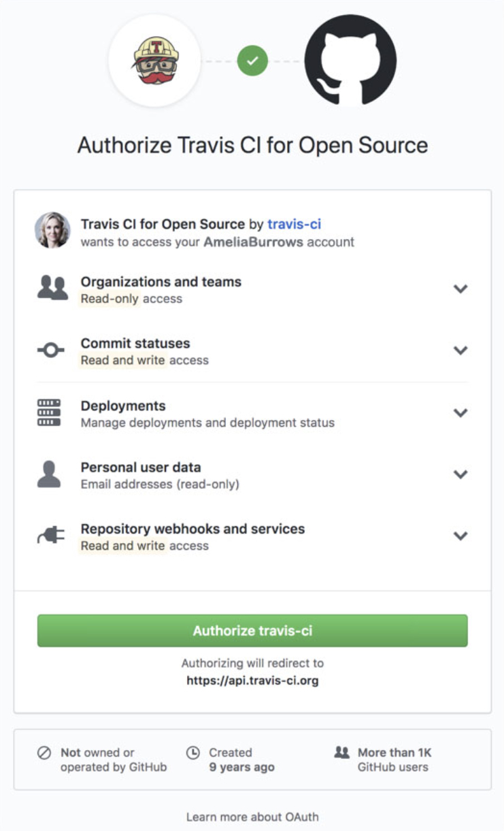Viewport: 504px width, 831px height.
Task: Expand Personal user data details
Action: (x=460, y=474)
